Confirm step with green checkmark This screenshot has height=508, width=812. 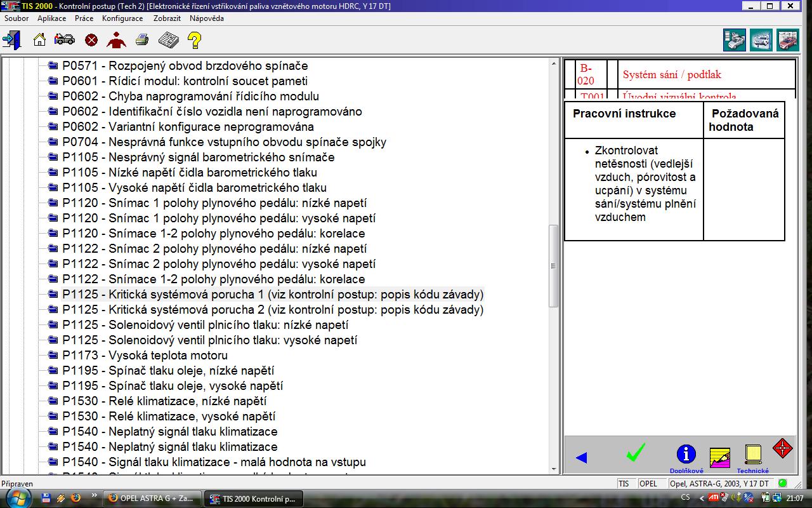pos(635,453)
